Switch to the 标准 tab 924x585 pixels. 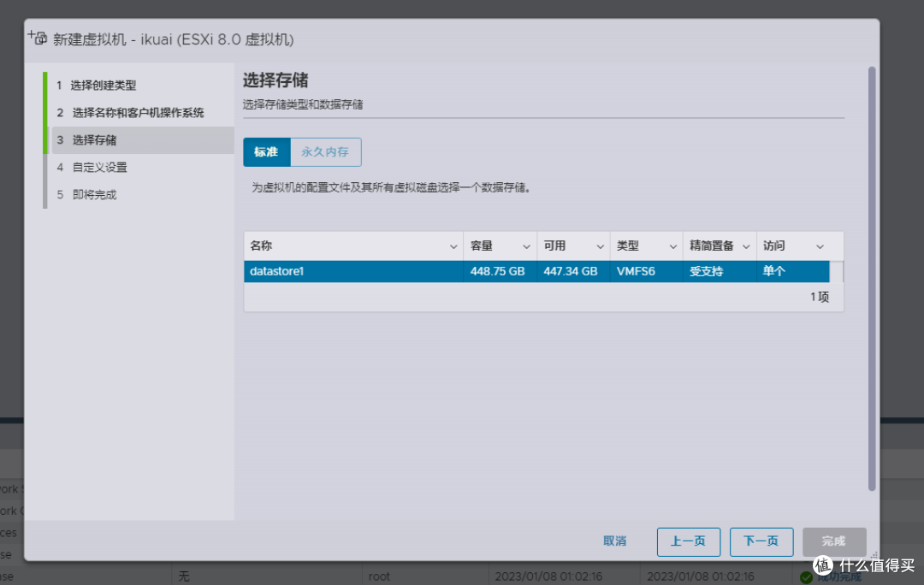click(266, 151)
